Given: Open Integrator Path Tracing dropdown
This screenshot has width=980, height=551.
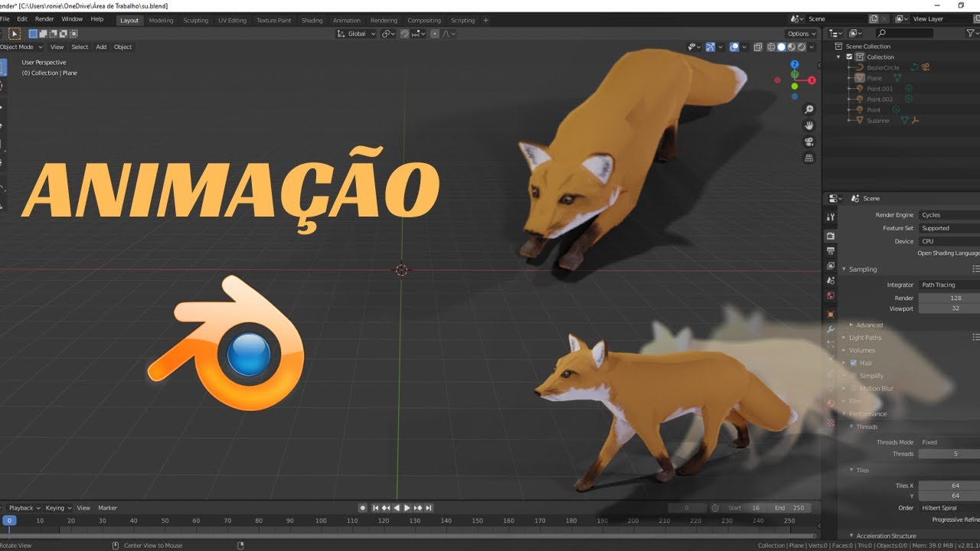Looking at the screenshot, I should click(949, 285).
